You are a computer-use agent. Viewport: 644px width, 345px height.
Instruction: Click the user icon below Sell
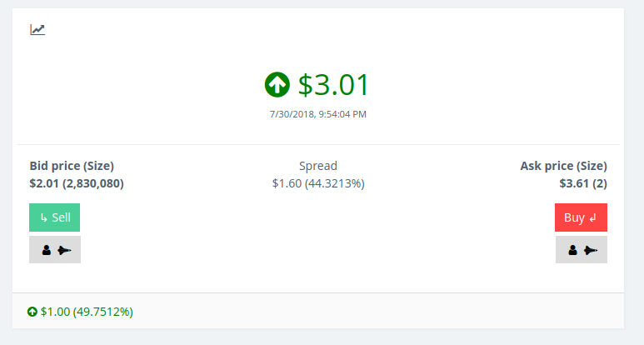(x=47, y=250)
